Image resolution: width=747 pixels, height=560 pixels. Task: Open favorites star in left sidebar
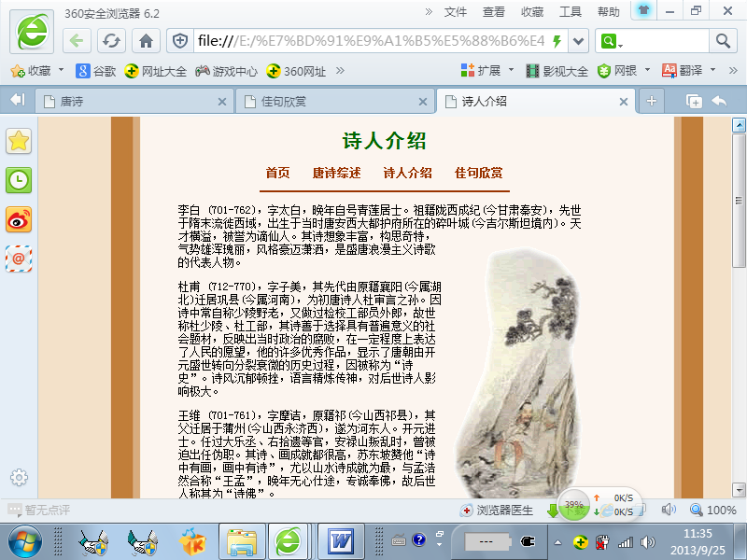[19, 141]
